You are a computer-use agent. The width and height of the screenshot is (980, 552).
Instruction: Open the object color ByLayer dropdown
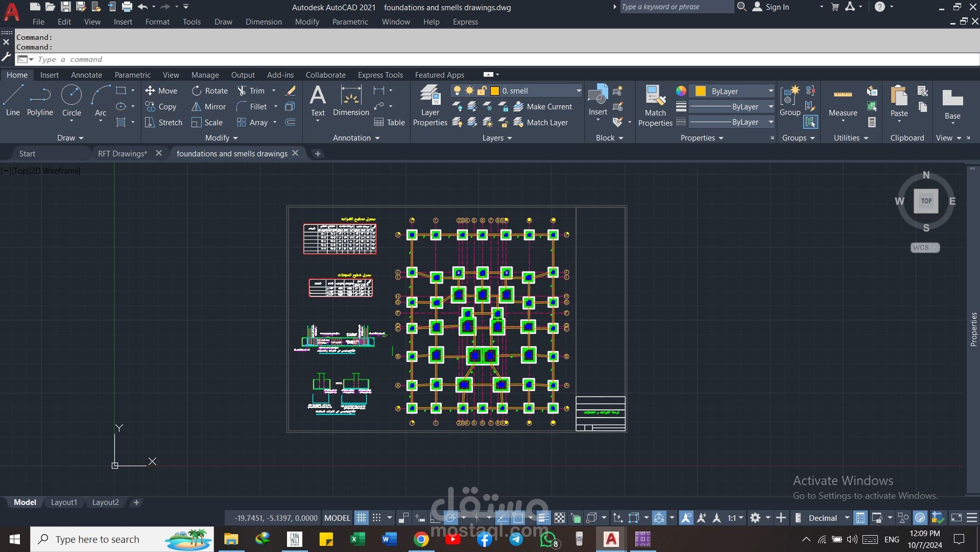click(732, 91)
